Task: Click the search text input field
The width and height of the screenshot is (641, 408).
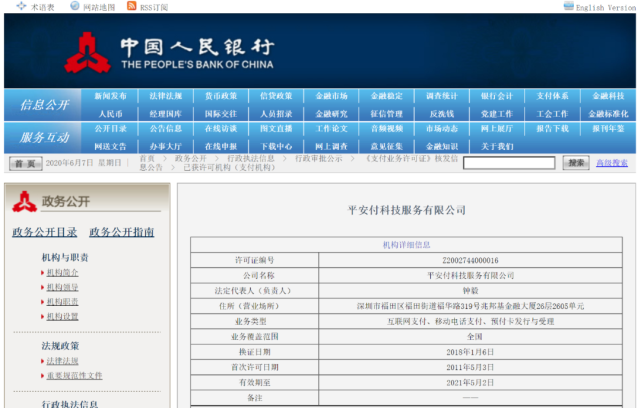Action: pyautogui.click(x=509, y=163)
